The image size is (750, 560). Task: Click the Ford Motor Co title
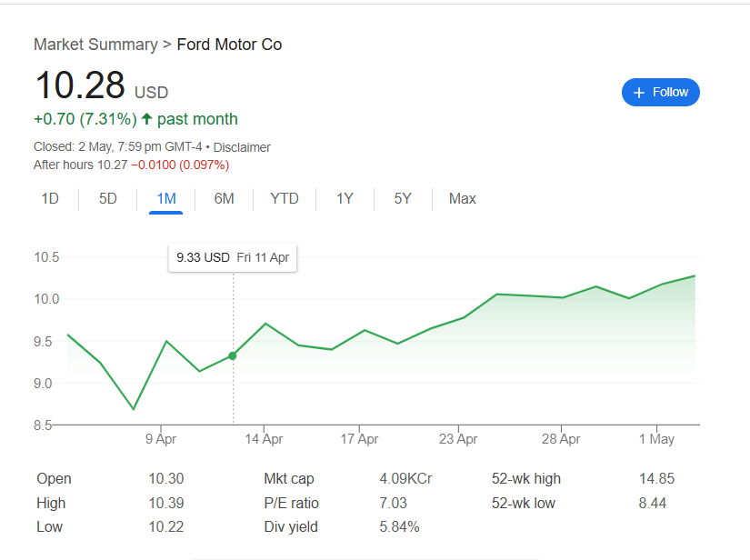(x=229, y=45)
